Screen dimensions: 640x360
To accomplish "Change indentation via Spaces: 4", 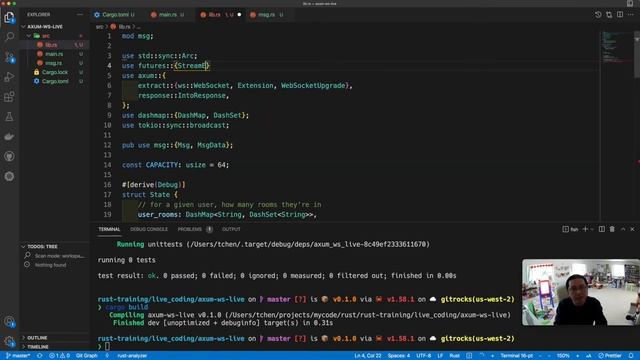I will pyautogui.click(x=399, y=356).
